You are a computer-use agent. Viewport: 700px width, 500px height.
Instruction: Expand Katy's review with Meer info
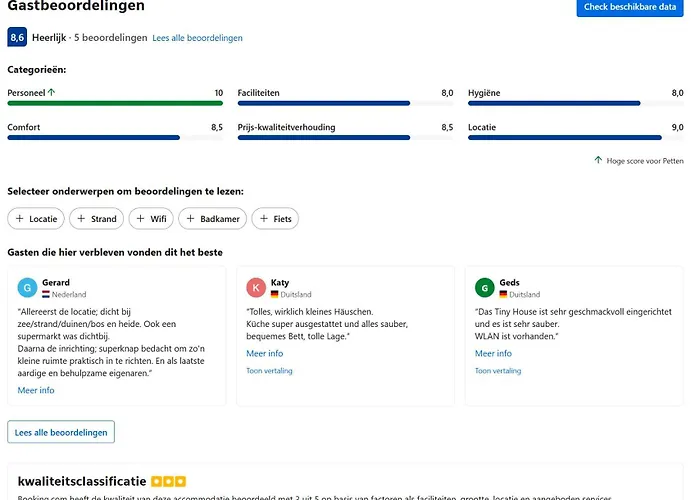[x=264, y=353]
